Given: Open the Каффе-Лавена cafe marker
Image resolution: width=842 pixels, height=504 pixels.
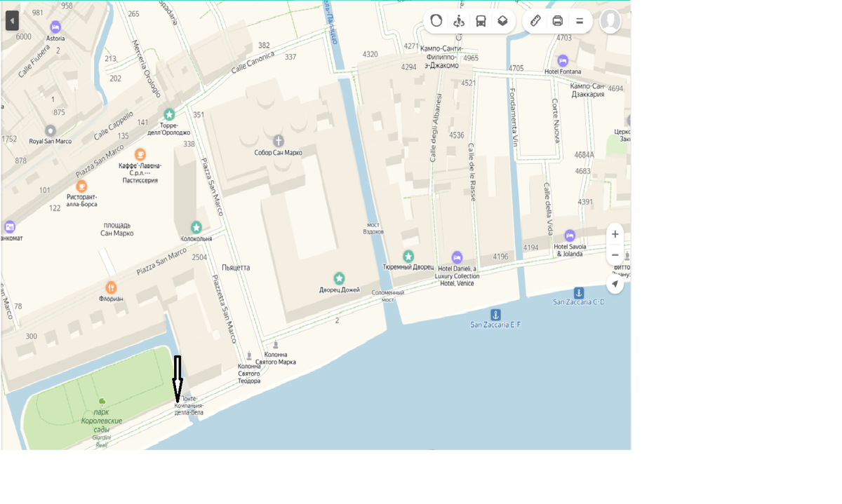Looking at the screenshot, I should point(140,154).
